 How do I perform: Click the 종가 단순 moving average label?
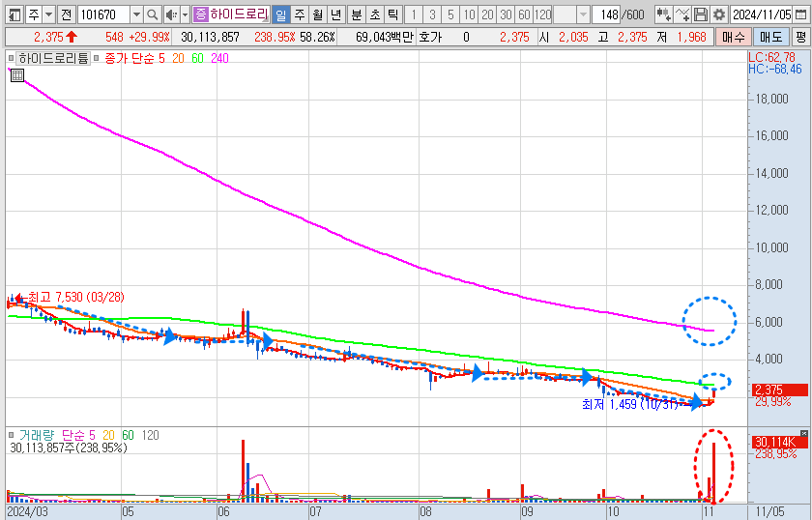coord(128,58)
